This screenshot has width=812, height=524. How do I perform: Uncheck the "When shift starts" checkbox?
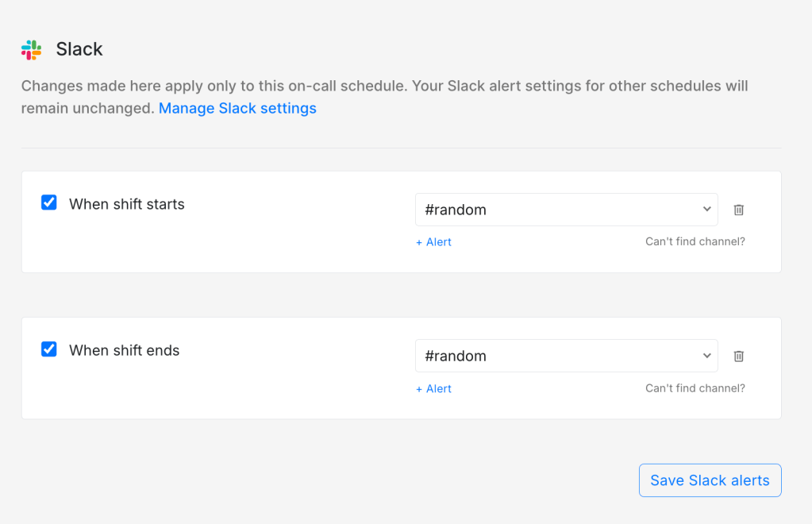(48, 202)
